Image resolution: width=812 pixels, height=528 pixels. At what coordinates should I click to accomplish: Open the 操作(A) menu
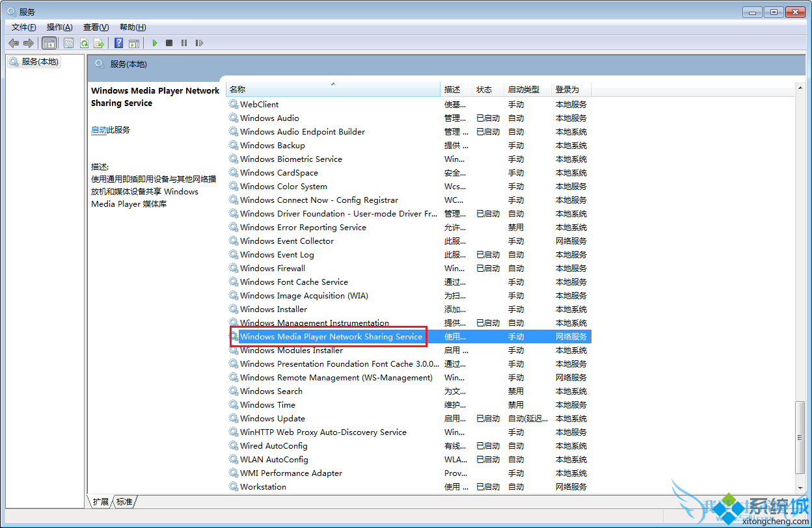[59, 27]
